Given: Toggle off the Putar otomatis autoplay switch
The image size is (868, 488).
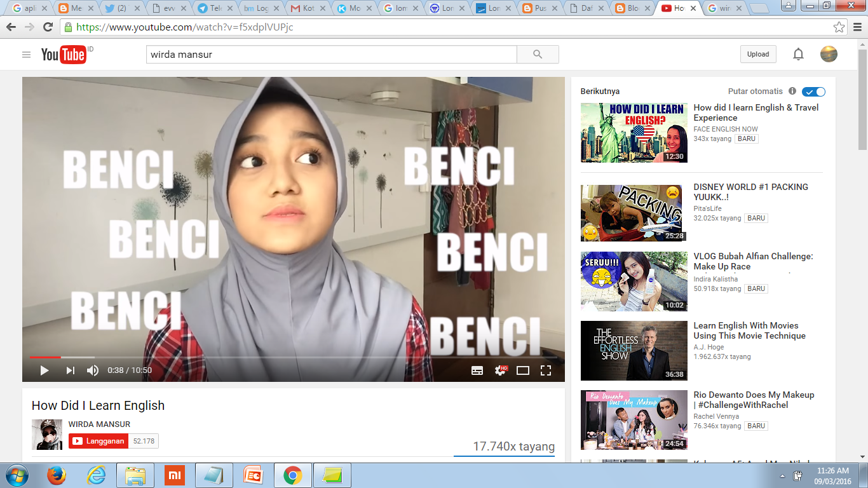Looking at the screenshot, I should (813, 91).
